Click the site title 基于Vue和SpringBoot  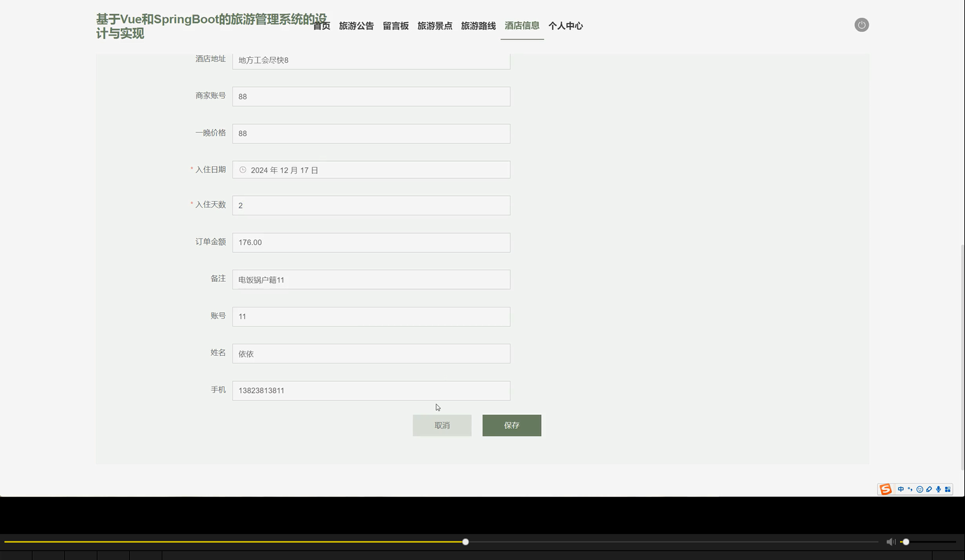(211, 26)
